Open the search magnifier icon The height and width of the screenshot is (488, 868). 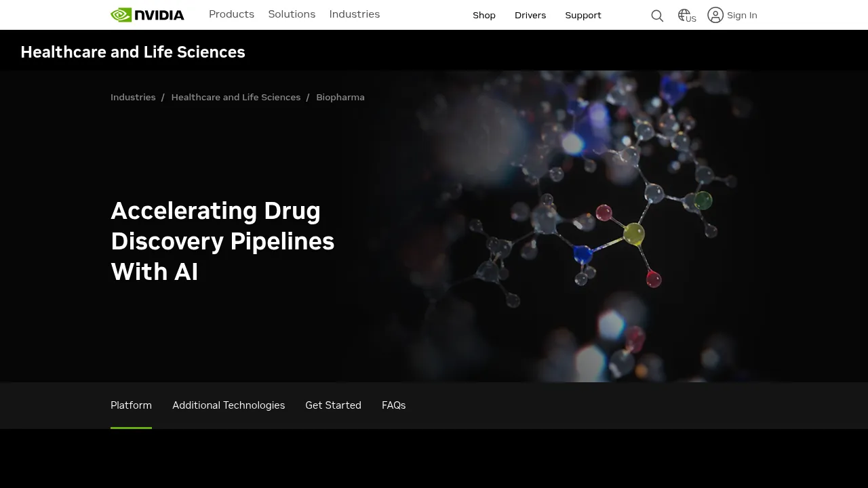pyautogui.click(x=657, y=16)
